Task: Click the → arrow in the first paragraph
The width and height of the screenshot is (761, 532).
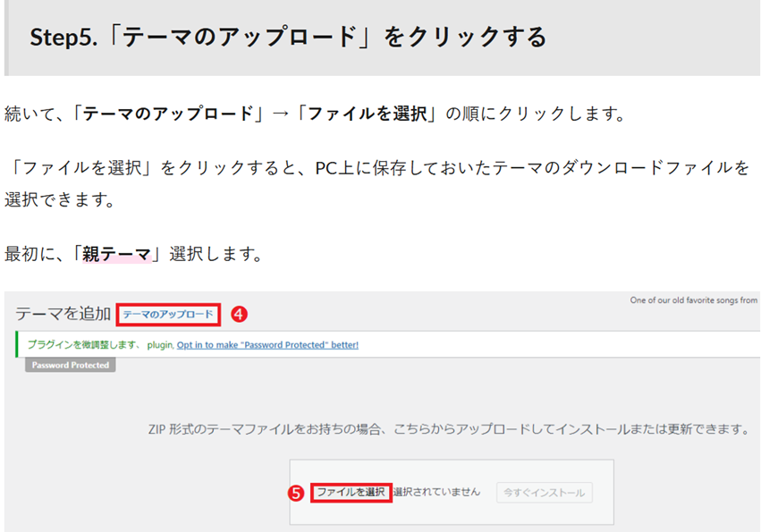Action: (281, 114)
